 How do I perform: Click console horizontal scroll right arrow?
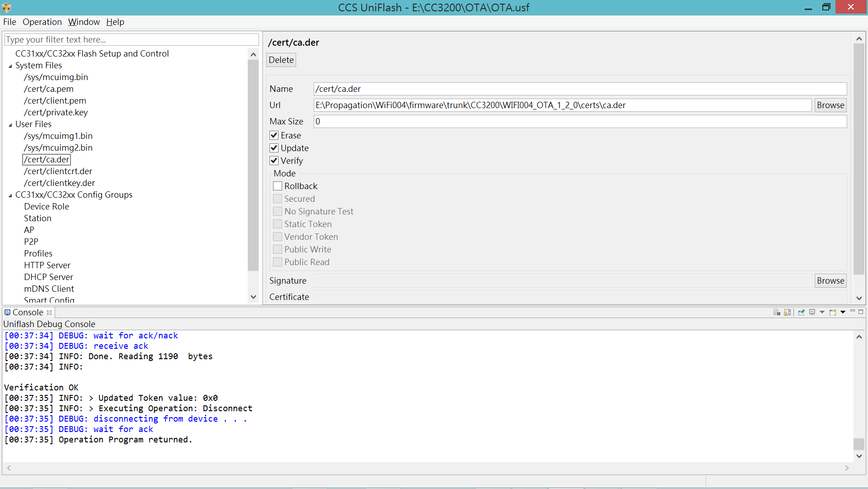tap(847, 468)
